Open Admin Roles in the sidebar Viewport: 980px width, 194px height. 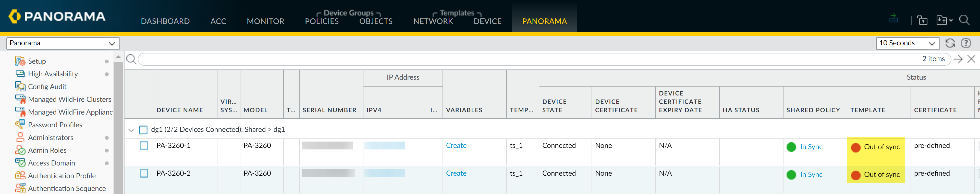pos(47,150)
